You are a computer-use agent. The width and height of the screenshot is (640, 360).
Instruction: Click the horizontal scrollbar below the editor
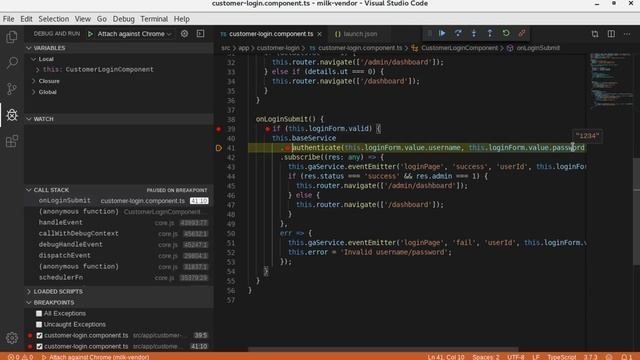pyautogui.click(x=383, y=350)
